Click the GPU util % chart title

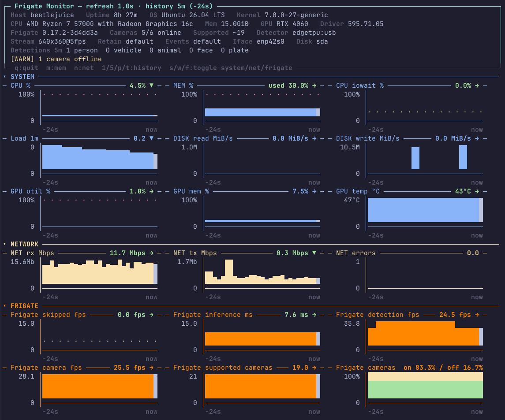(x=30, y=191)
